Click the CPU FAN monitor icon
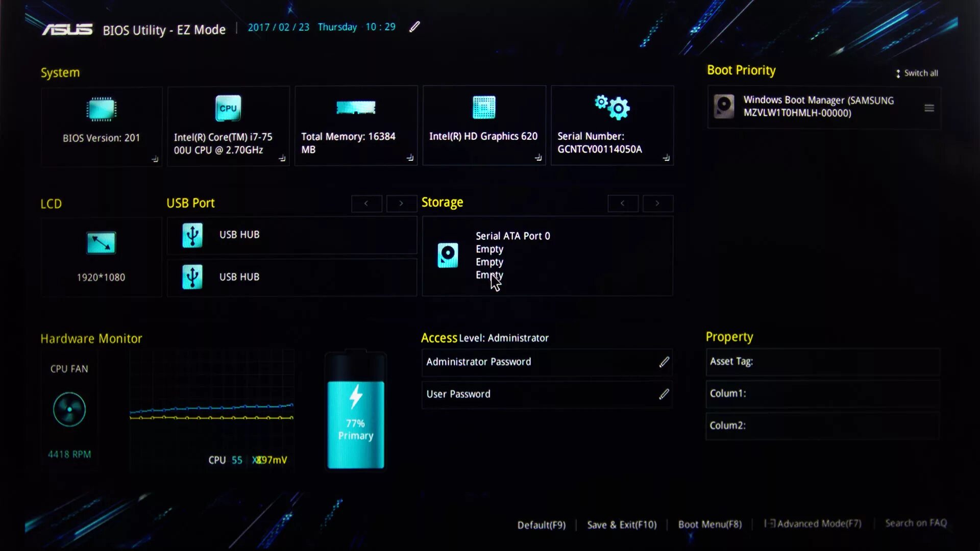This screenshot has height=551, width=980. pyautogui.click(x=69, y=410)
